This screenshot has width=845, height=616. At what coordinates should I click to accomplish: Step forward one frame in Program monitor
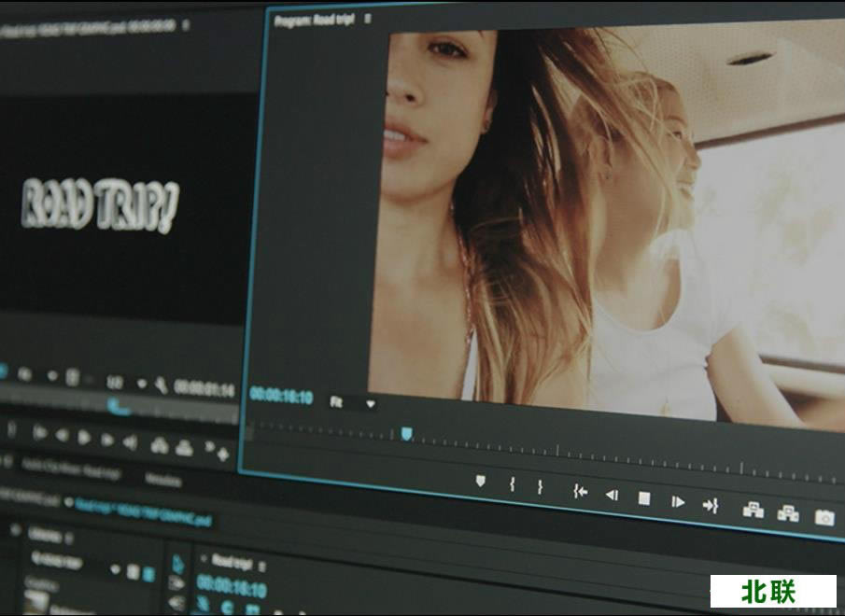678,502
